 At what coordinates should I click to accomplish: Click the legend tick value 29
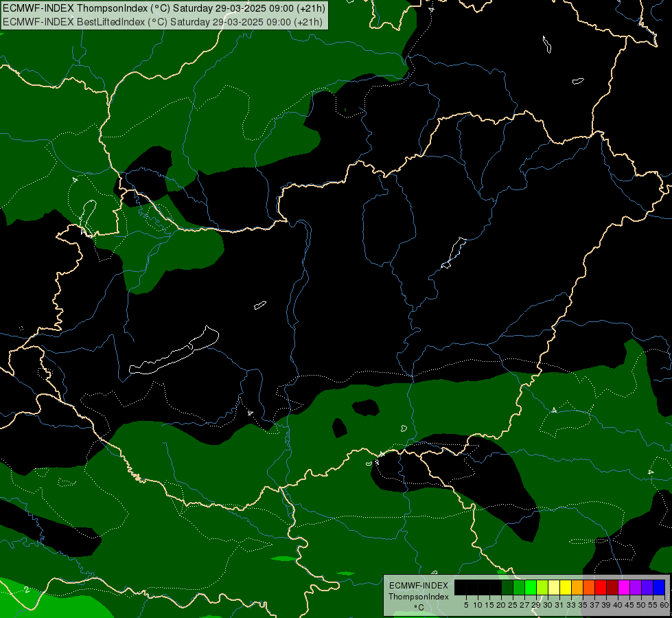pos(535,605)
